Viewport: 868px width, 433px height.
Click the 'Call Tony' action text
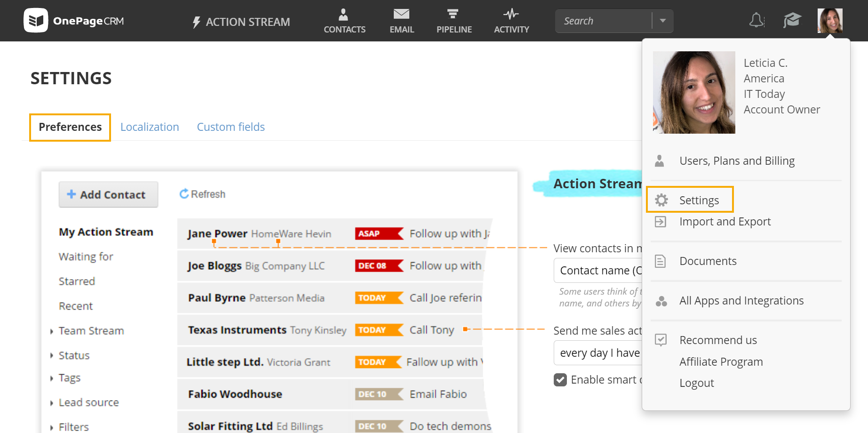(432, 330)
